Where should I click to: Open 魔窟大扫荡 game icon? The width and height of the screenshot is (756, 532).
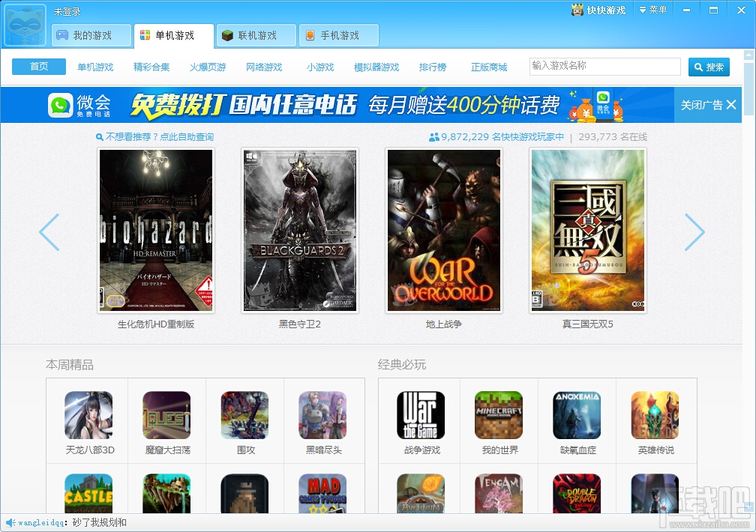(x=166, y=415)
